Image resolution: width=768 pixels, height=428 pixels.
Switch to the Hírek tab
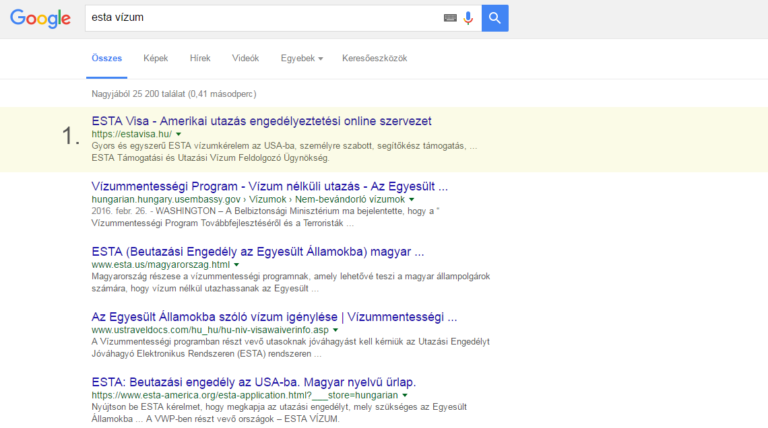tap(200, 58)
